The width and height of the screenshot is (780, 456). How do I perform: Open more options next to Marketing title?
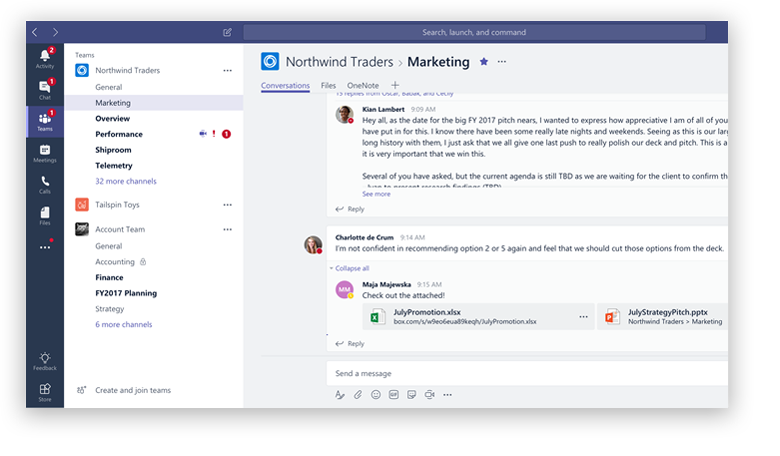(502, 62)
